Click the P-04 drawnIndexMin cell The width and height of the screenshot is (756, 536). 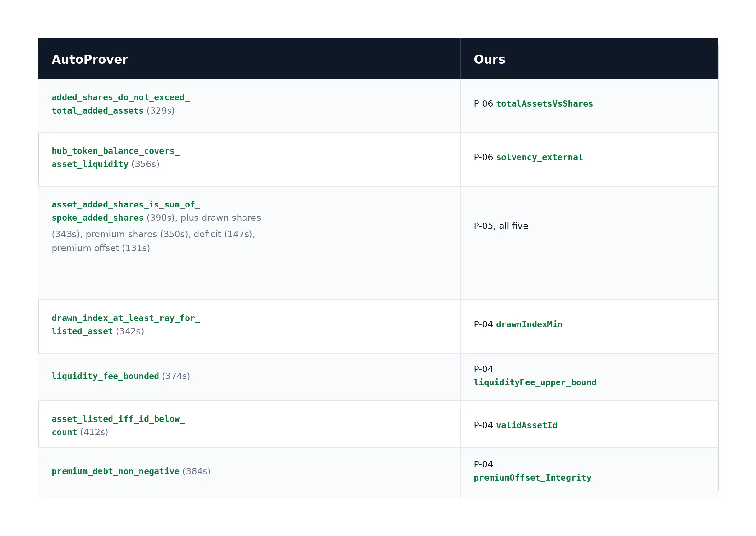(589, 326)
